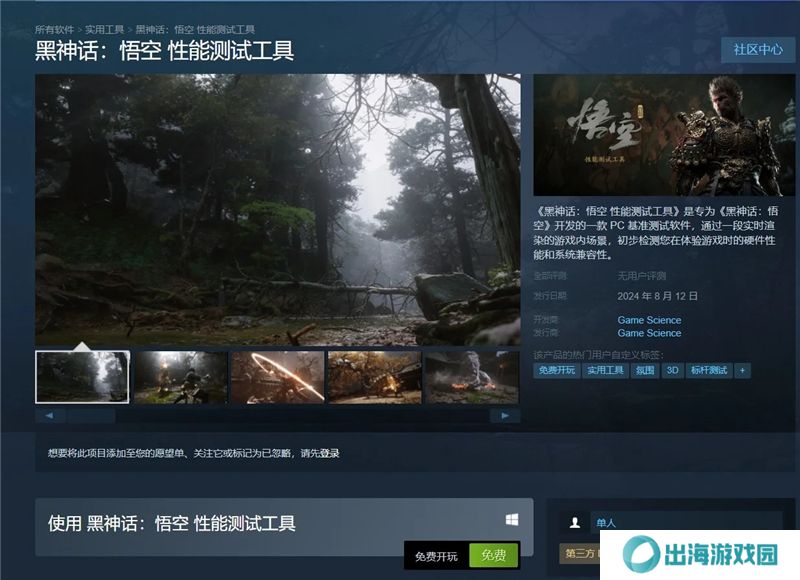Click the 所有软件 breadcrumb link

pos(54,30)
